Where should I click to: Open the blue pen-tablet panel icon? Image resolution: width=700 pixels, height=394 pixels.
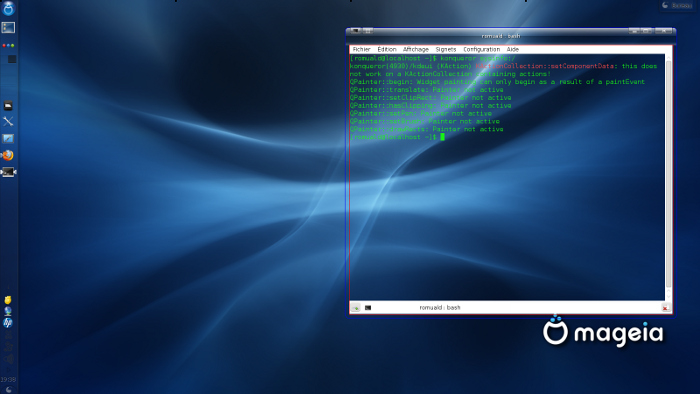click(8, 138)
